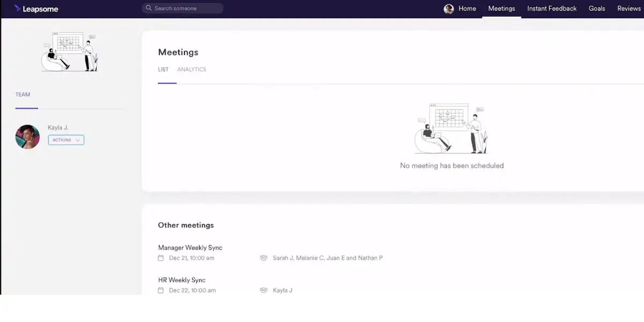Click participants icon for Manager Weekly Sync
The height and width of the screenshot is (322, 644).
coord(264,258)
